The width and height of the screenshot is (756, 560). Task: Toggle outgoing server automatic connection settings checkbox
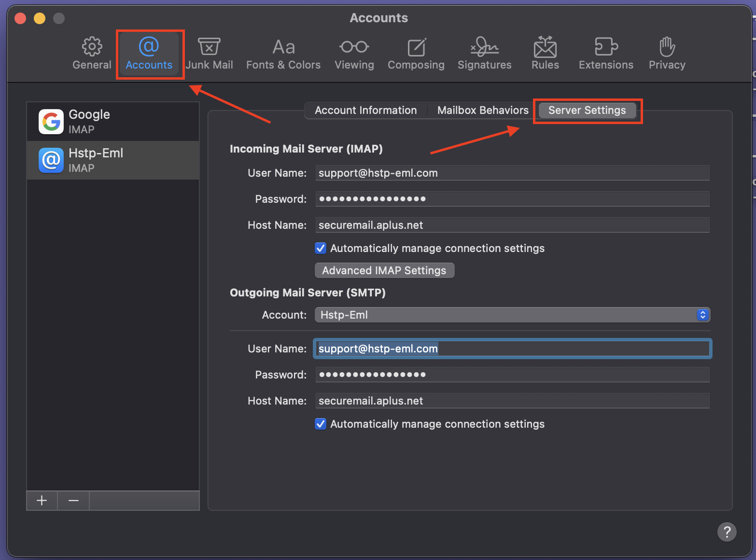click(x=321, y=424)
